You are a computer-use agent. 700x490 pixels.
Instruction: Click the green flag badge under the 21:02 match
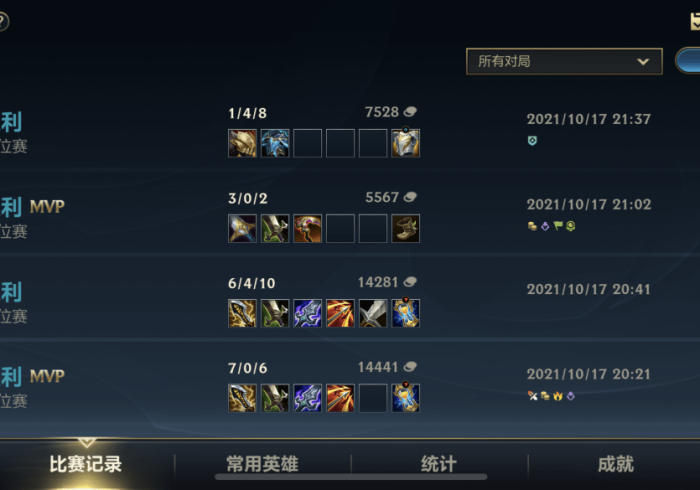pyautogui.click(x=558, y=226)
